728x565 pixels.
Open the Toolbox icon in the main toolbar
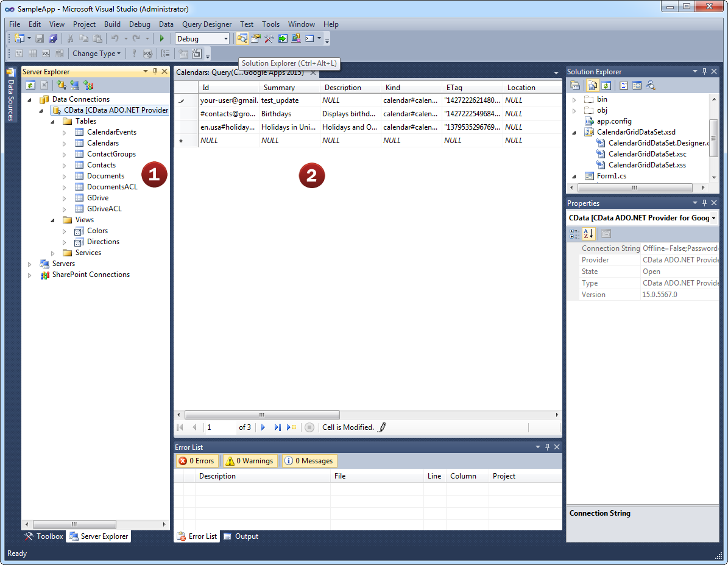[x=269, y=38]
